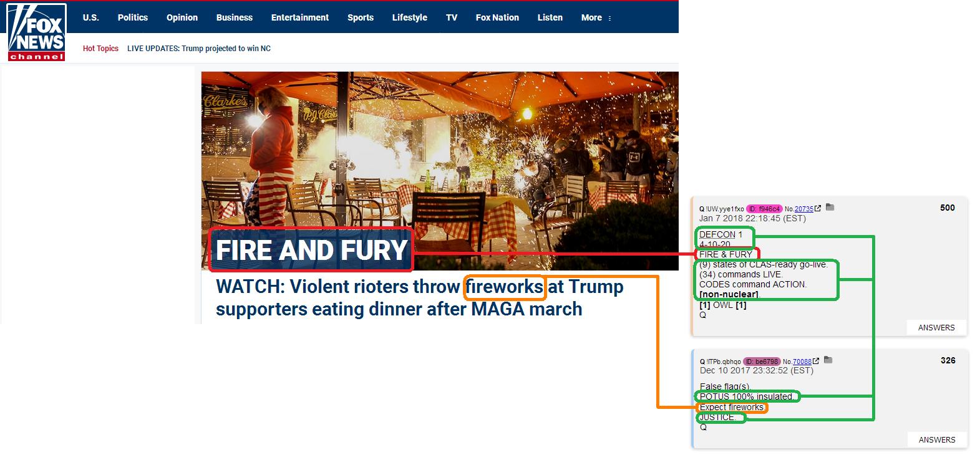This screenshot has width=980, height=465.
Task: Open the U.S. section
Action: (x=91, y=17)
